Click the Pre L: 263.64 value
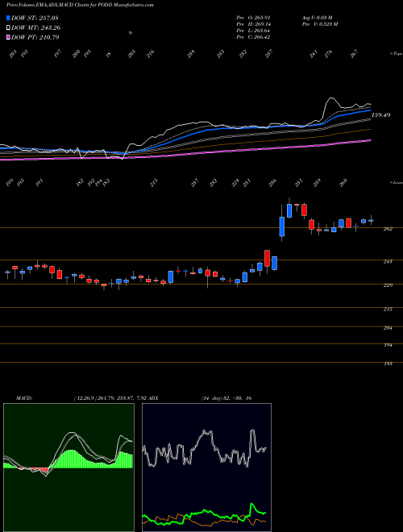403x532 pixels. [x=253, y=31]
